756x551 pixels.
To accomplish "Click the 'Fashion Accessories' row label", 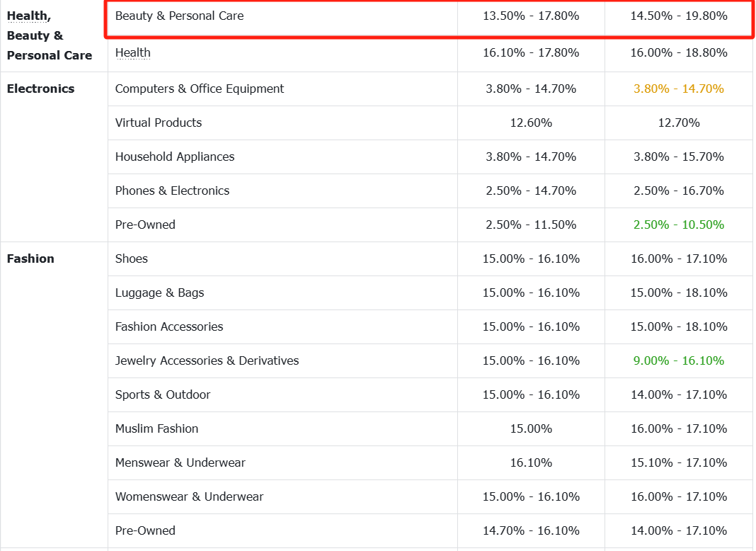I will point(168,326).
